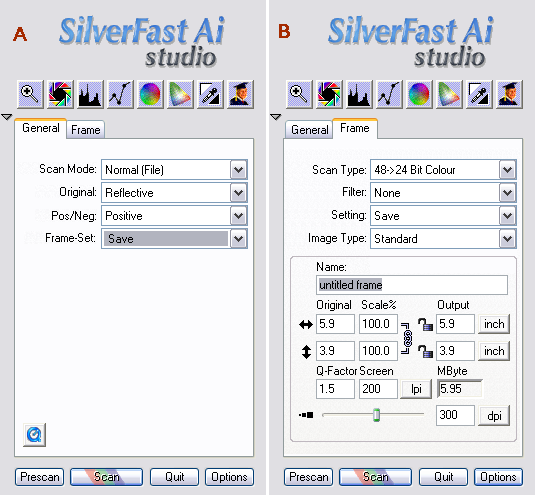The height and width of the screenshot is (495, 535).
Task: Open the histogram tool in panel A
Action: [90, 94]
